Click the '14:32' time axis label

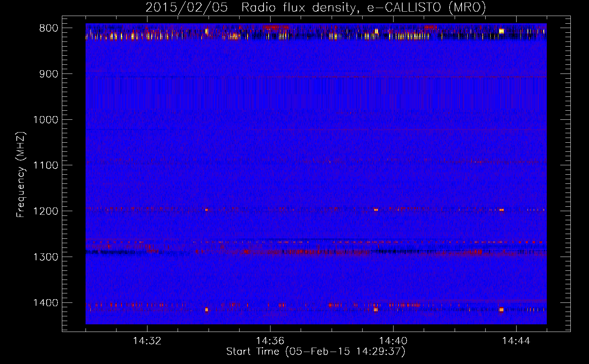pyautogui.click(x=147, y=341)
